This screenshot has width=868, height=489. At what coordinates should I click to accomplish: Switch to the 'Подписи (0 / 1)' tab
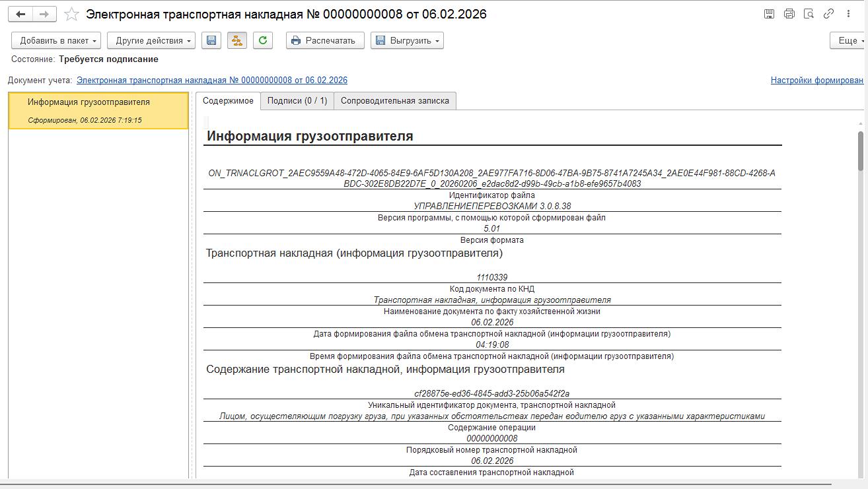pyautogui.click(x=297, y=101)
